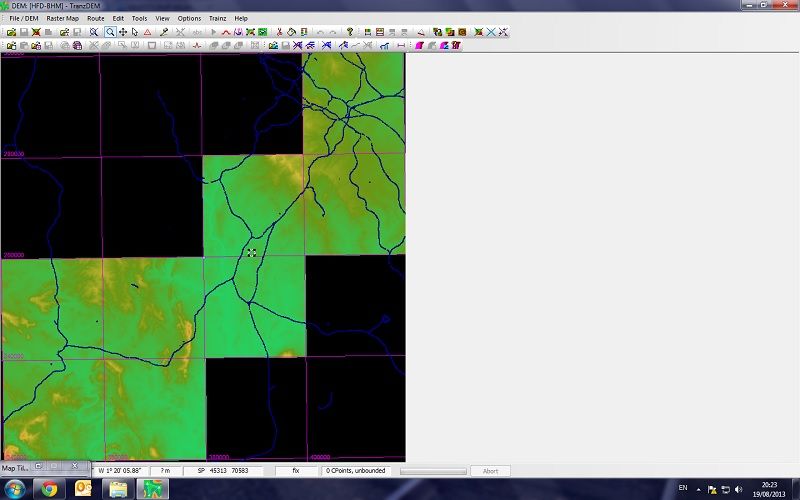Click the eyedropper picker tool icon
Image resolution: width=800 pixels, height=500 pixels.
pos(164,32)
